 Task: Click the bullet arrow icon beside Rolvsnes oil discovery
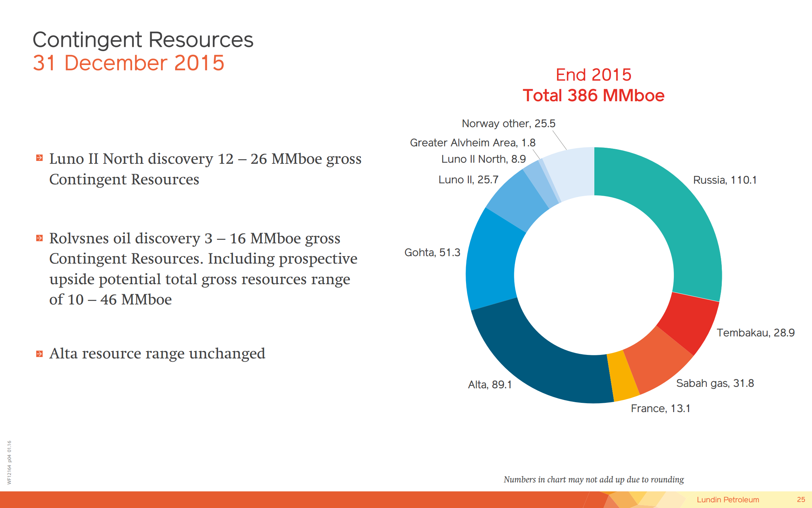(x=39, y=238)
